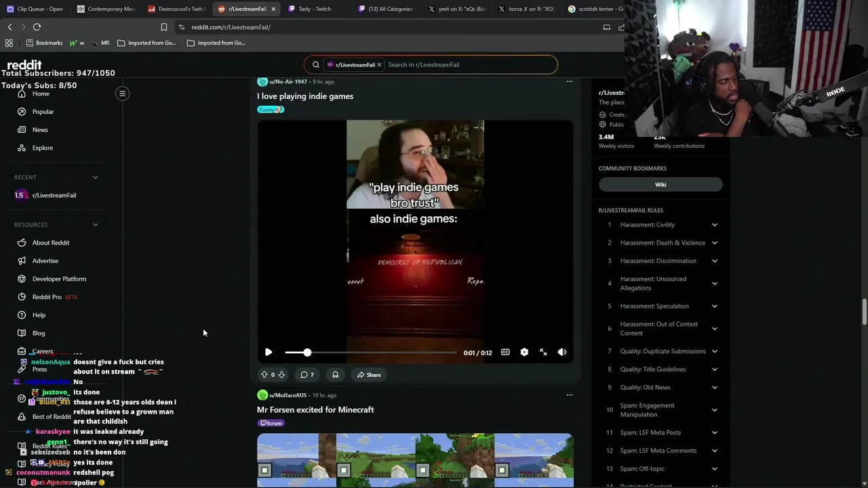The image size is (868, 488).
Task: Open browser apps grid icon
Action: [x=9, y=43]
